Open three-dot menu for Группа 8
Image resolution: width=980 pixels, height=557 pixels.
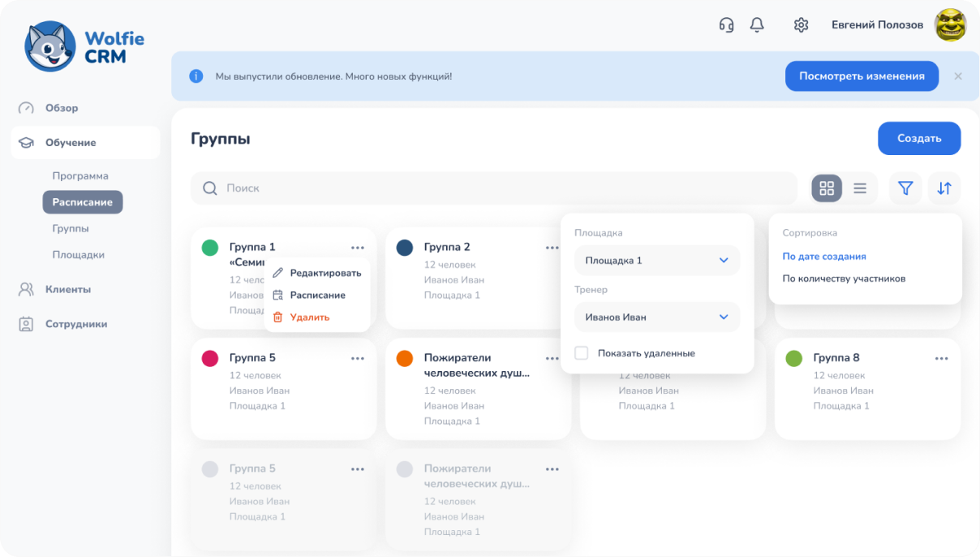coord(941,358)
